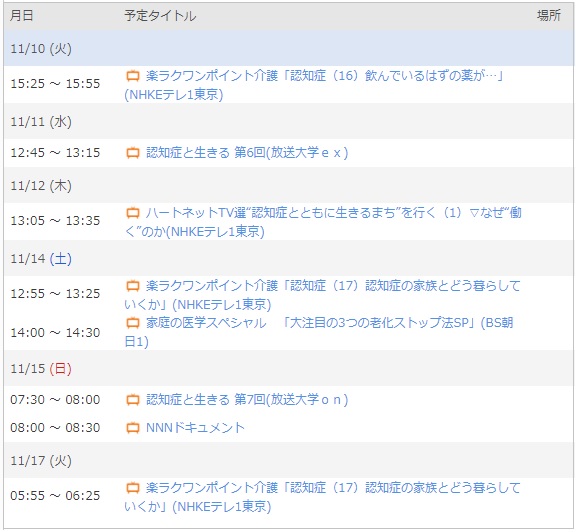Screen dimensions: 576x532
Task: Click the 月日 column header
Action: tap(22, 15)
